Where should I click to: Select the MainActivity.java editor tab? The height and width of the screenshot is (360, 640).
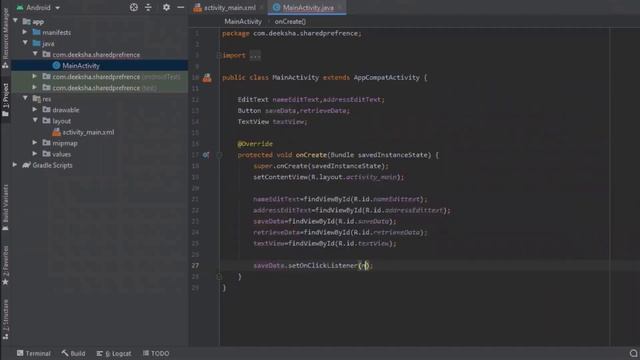[307, 7]
